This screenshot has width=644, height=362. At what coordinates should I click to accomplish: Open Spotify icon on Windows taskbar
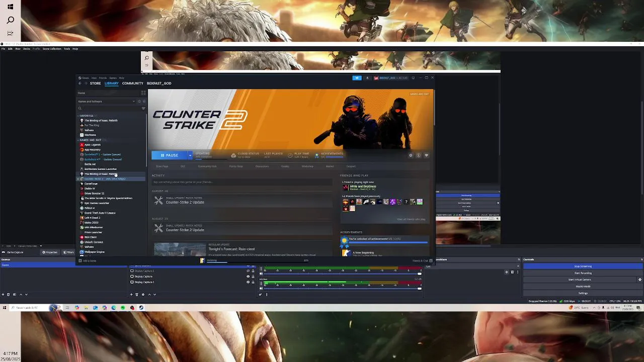[x=123, y=308]
